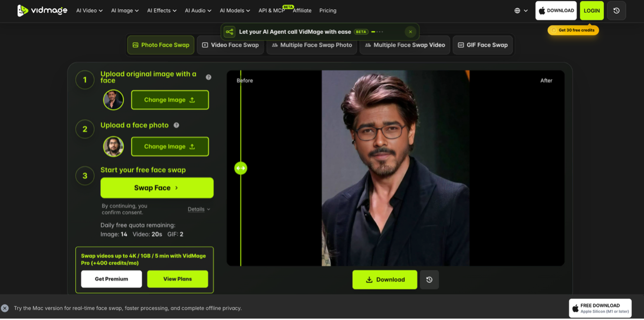Click the swapped face result image
Viewport: 644px width, 320px height.
tap(395, 168)
